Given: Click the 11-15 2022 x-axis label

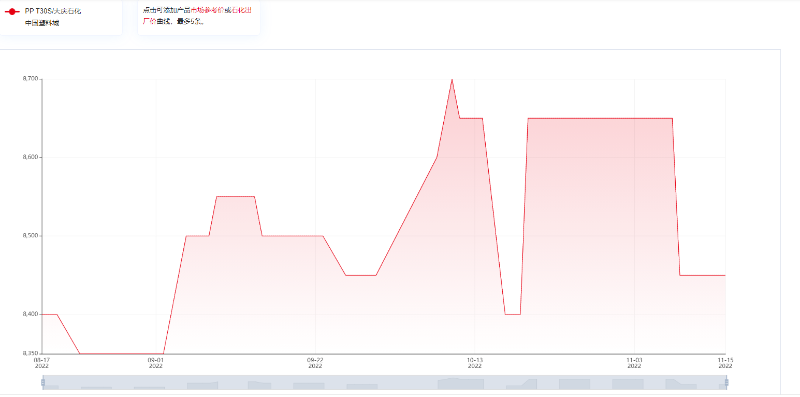Looking at the screenshot, I should [x=726, y=363].
